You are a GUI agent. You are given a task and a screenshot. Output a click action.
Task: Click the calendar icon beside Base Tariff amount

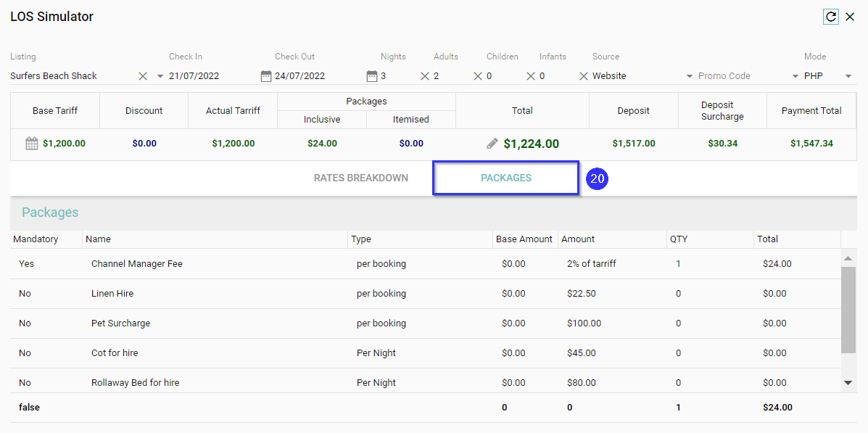(x=32, y=144)
